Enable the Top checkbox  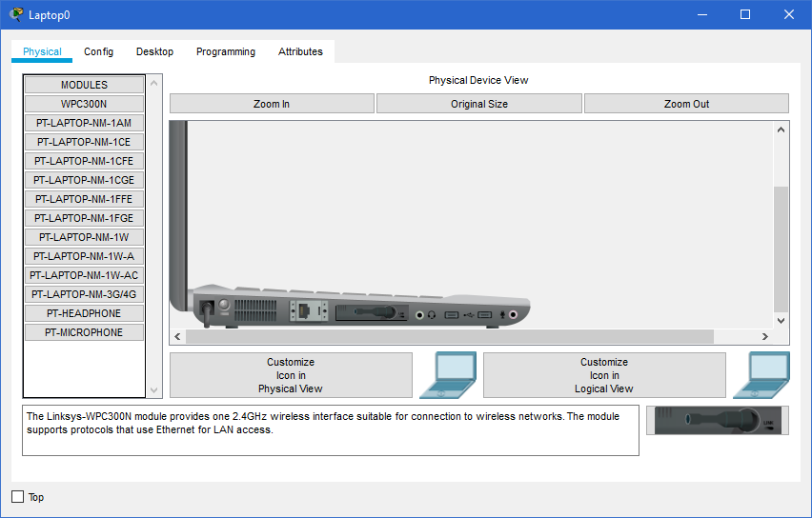(x=17, y=497)
